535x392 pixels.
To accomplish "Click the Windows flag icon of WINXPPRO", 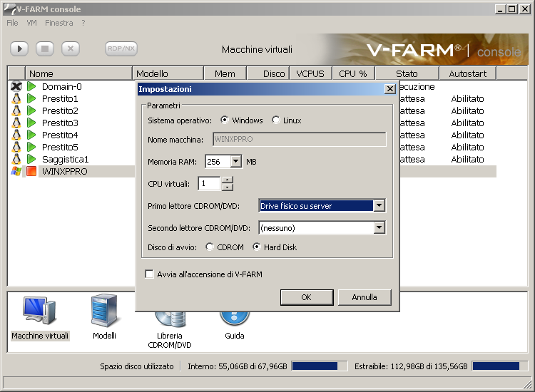I will click(16, 171).
